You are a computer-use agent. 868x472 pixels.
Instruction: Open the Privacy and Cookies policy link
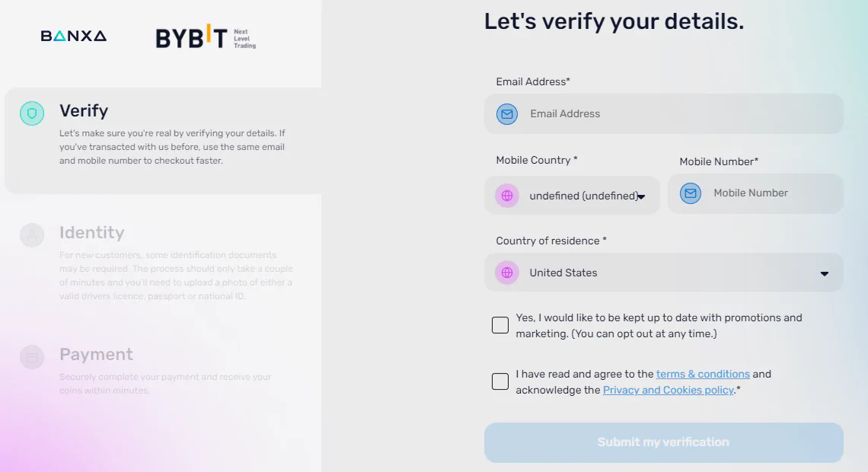pos(669,390)
